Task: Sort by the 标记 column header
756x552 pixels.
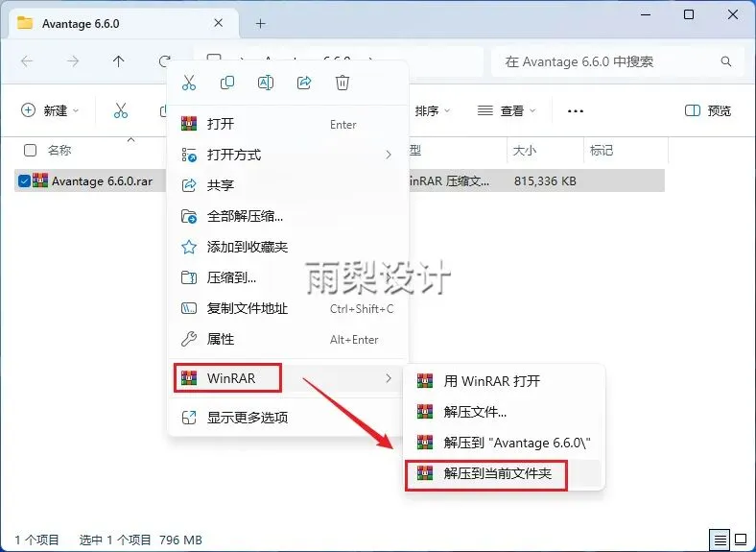Action: pos(602,151)
